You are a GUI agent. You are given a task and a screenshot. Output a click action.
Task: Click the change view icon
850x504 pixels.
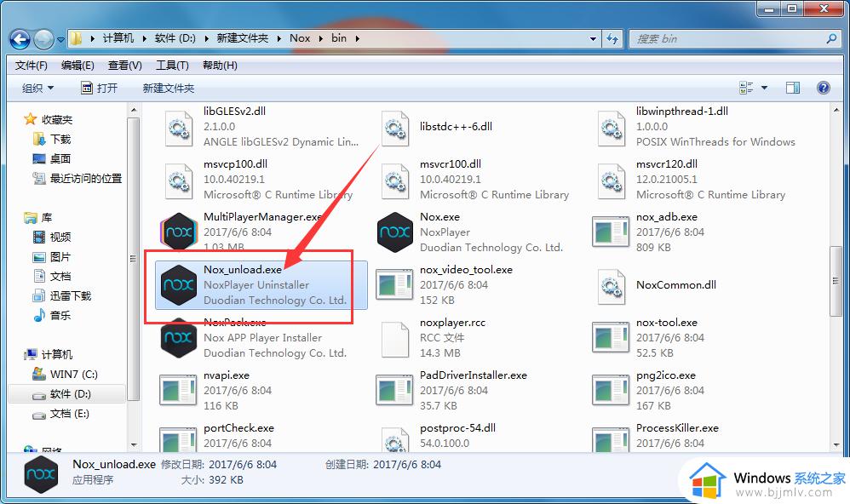746,88
